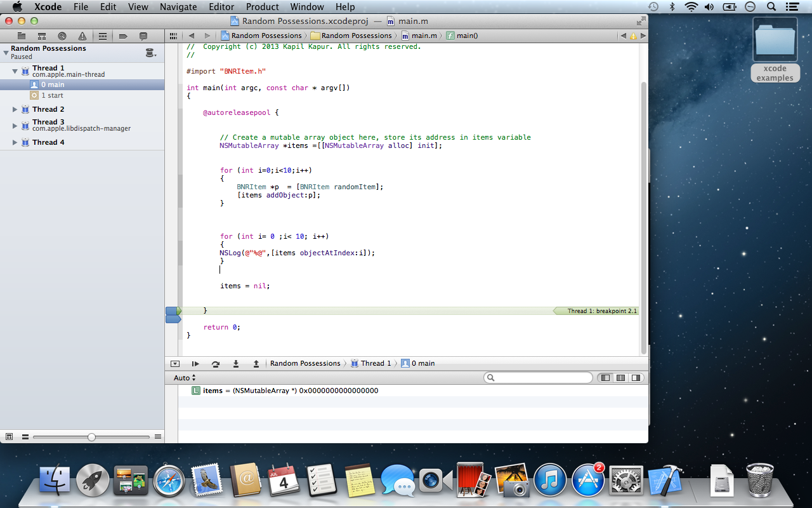Image resolution: width=812 pixels, height=508 pixels.
Task: Click '0 main' in the debug bar path
Action: 417,363
